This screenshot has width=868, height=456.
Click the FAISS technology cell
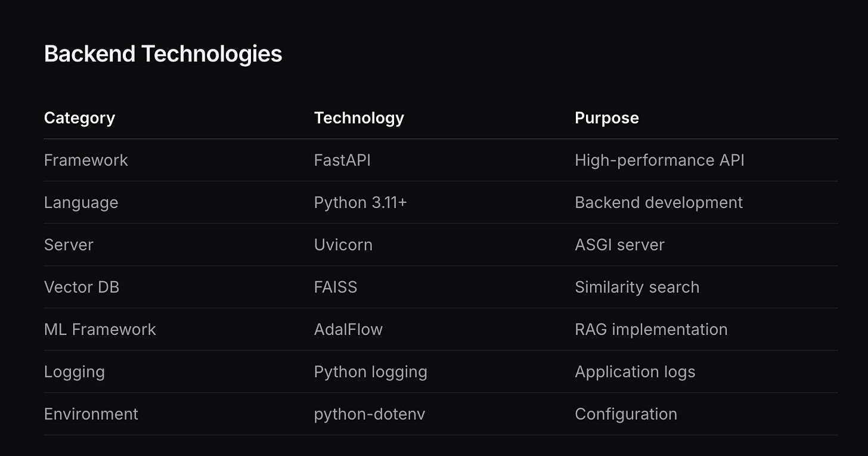click(336, 287)
